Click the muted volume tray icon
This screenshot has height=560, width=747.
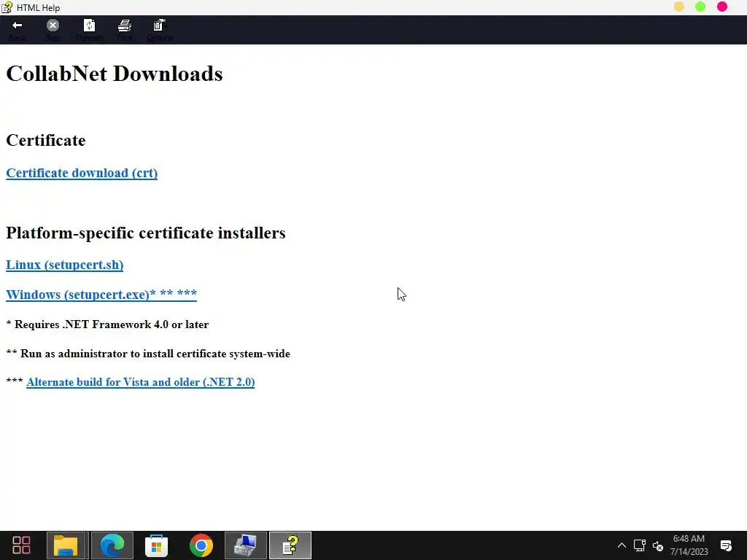tap(658, 545)
